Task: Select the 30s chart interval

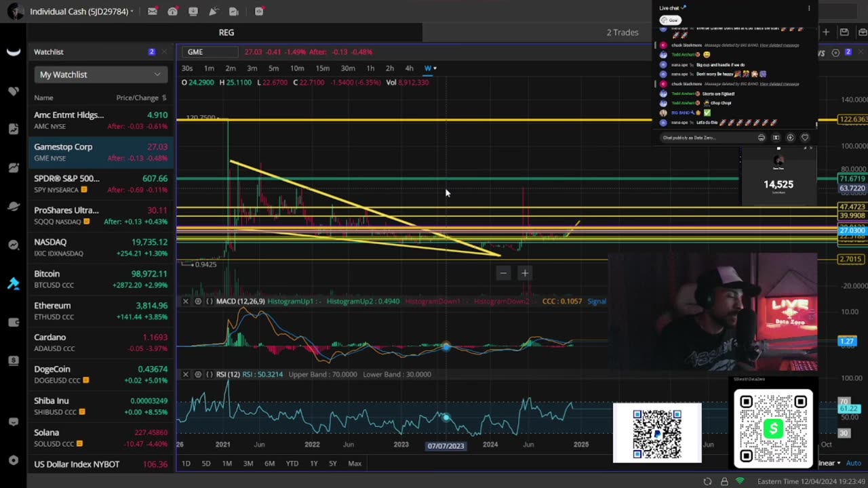Action: [x=187, y=68]
